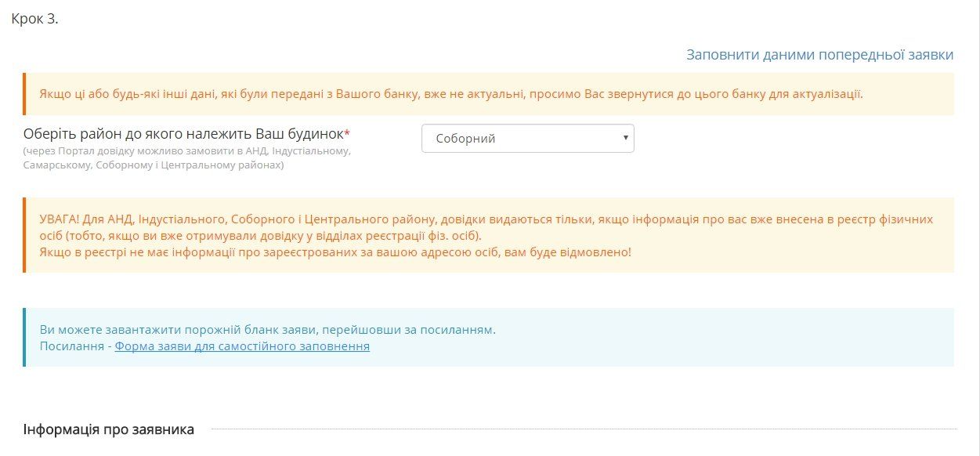Click warning line 'Якщо в реєстрі не має інформації'
980x456 pixels.
[335, 252]
